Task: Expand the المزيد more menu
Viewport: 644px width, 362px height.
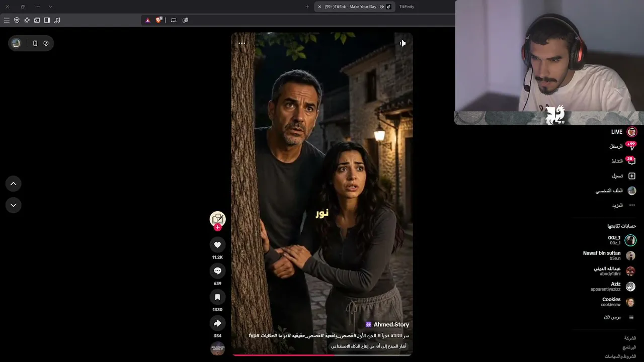Action: tap(624, 206)
